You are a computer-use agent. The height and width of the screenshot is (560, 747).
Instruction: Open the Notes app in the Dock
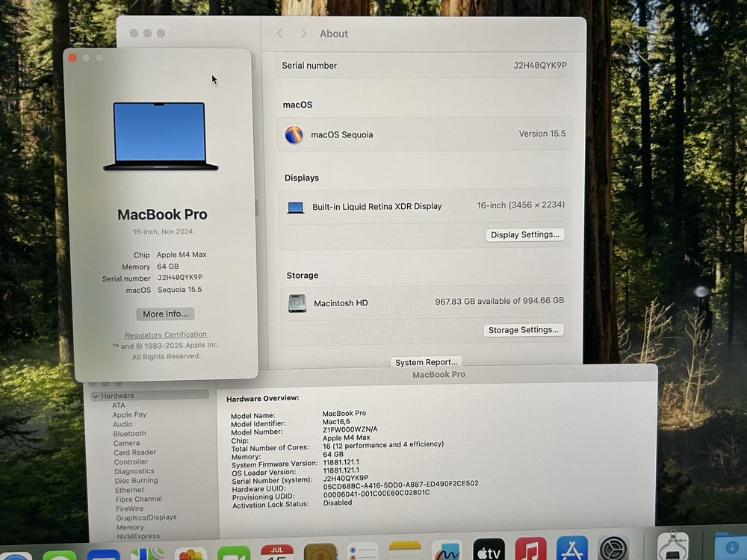(405, 550)
